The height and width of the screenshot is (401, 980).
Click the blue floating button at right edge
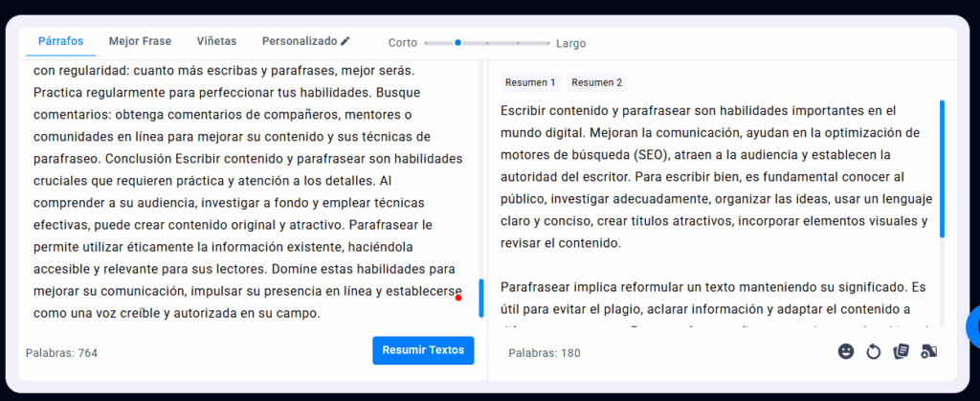972,326
